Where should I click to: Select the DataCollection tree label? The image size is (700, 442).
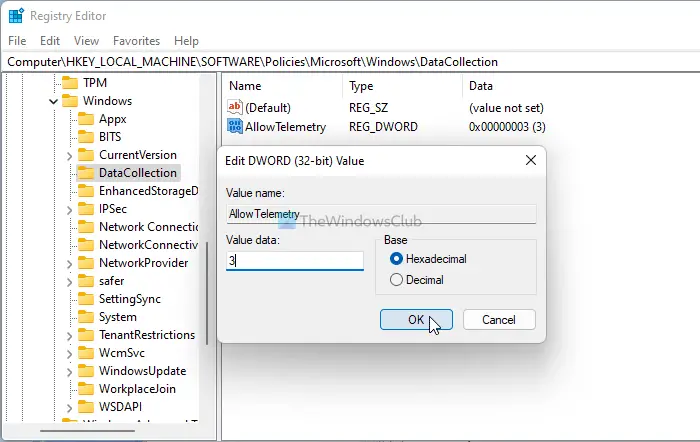(138, 173)
